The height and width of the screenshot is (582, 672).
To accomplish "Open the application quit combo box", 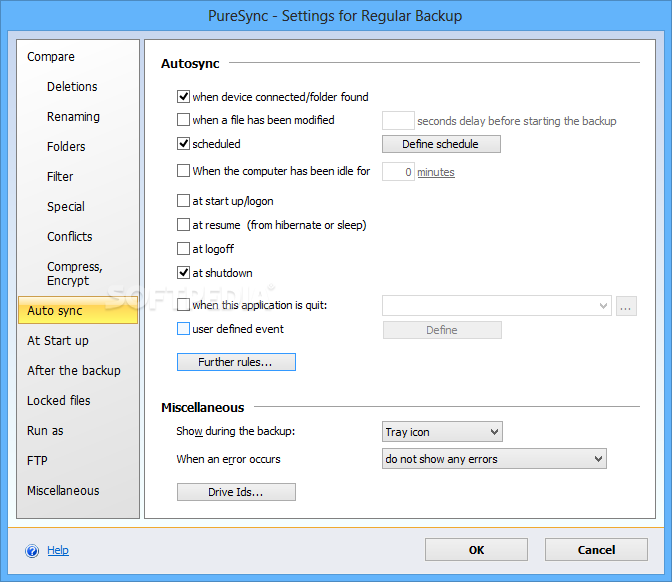I will tap(497, 306).
